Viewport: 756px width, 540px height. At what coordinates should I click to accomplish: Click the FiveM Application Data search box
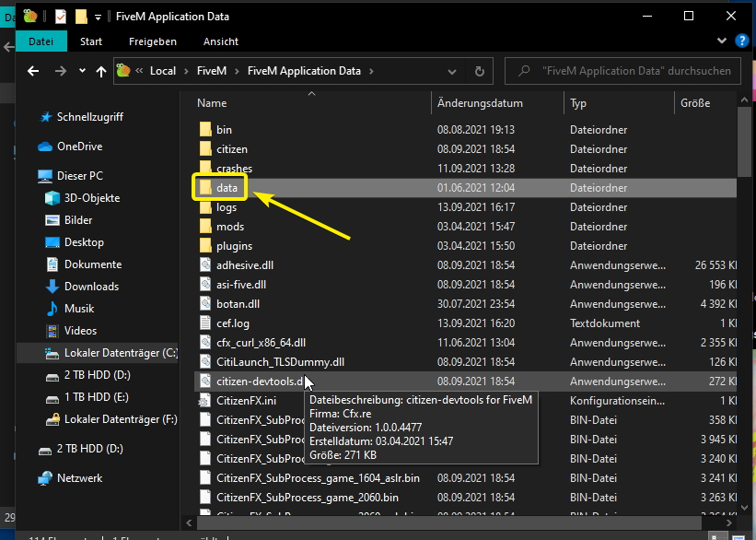tap(626, 71)
